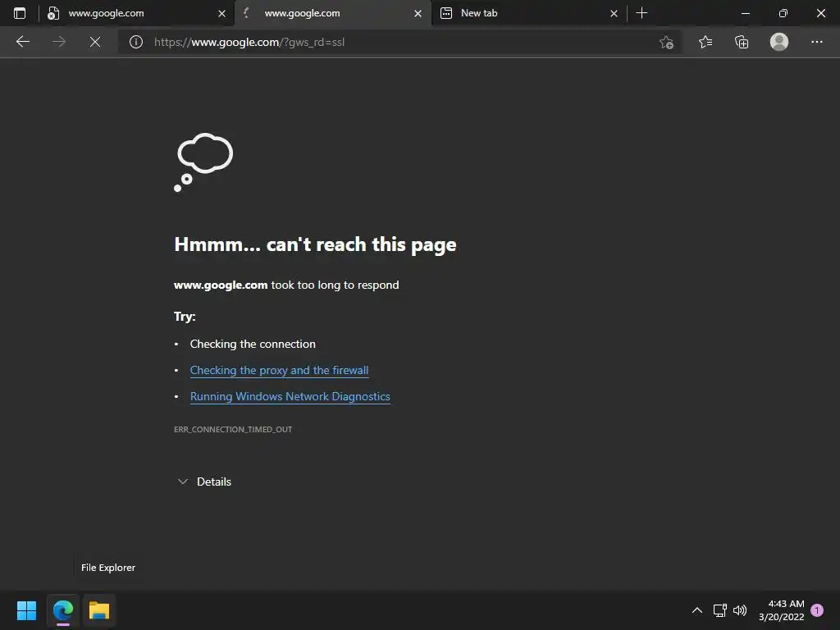Add this page to favorites star
Image resolution: width=840 pixels, height=630 pixels.
tap(666, 42)
